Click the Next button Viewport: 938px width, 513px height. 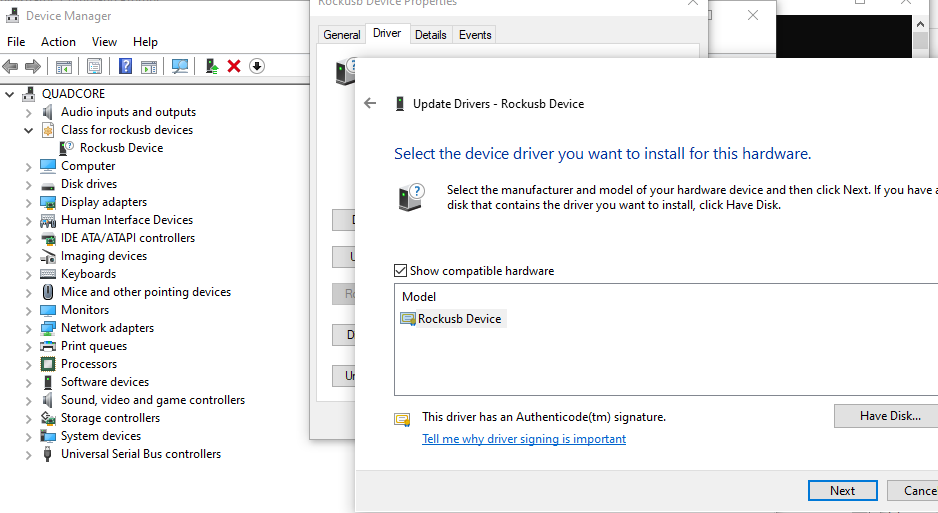click(842, 490)
